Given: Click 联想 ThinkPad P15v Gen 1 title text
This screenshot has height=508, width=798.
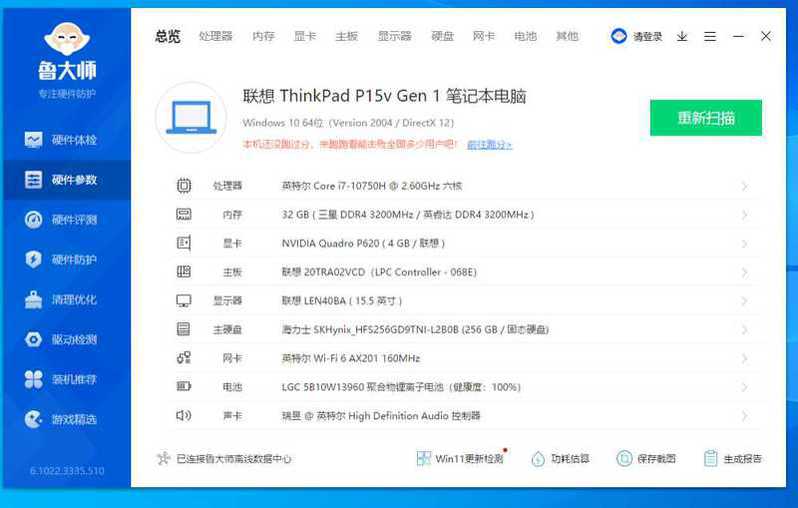Looking at the screenshot, I should click(x=384, y=96).
